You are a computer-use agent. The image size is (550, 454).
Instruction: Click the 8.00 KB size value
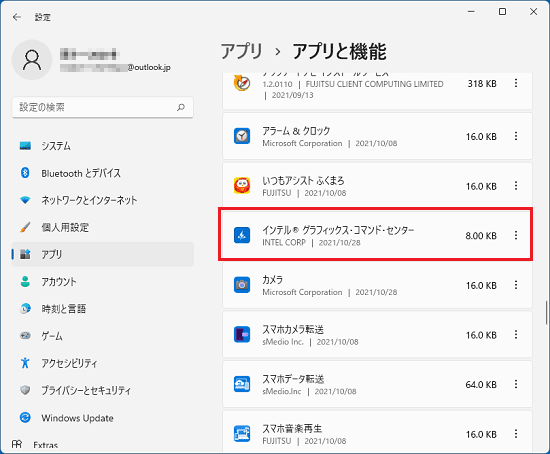481,236
